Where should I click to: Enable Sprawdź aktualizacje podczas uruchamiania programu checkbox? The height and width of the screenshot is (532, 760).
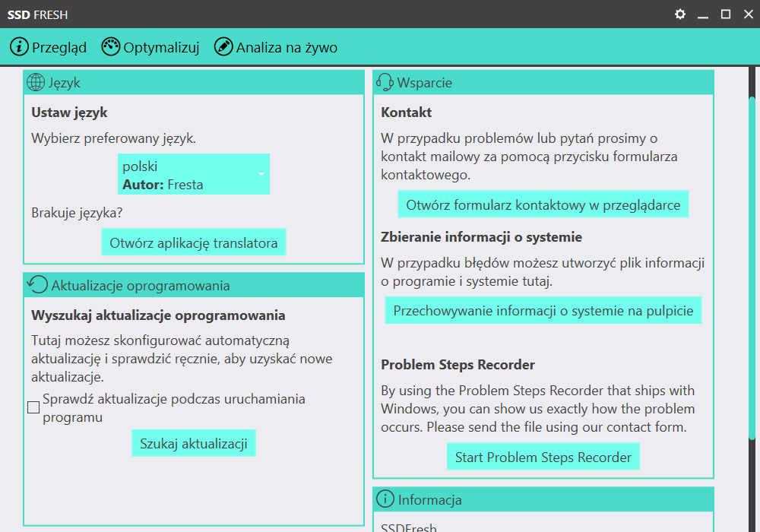33,407
